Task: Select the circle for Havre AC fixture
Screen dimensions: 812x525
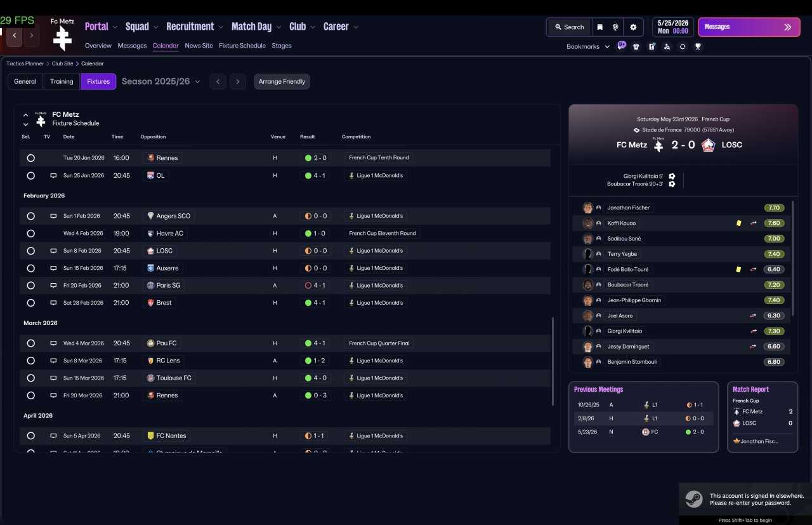Action: pyautogui.click(x=30, y=234)
